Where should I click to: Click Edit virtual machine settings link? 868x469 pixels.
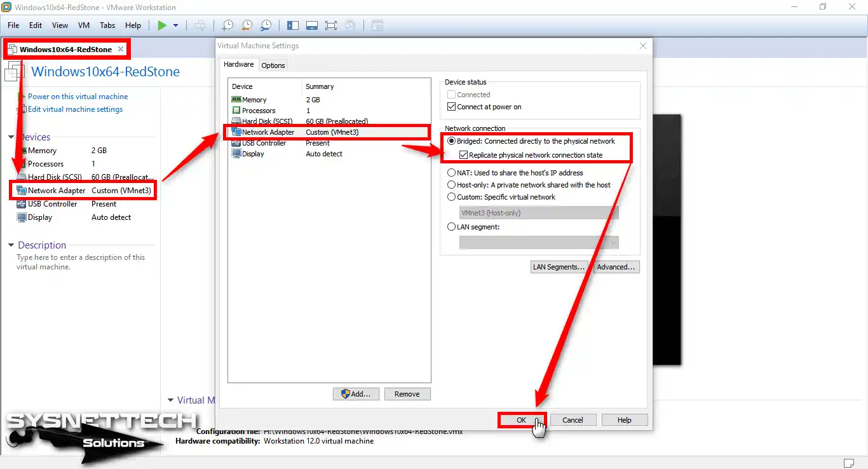point(75,109)
